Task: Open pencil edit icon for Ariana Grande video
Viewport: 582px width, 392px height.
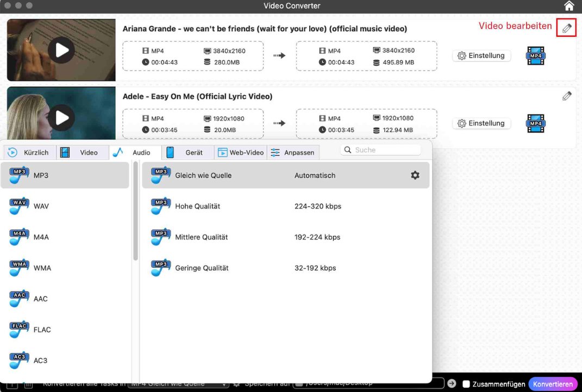Action: pyautogui.click(x=566, y=27)
